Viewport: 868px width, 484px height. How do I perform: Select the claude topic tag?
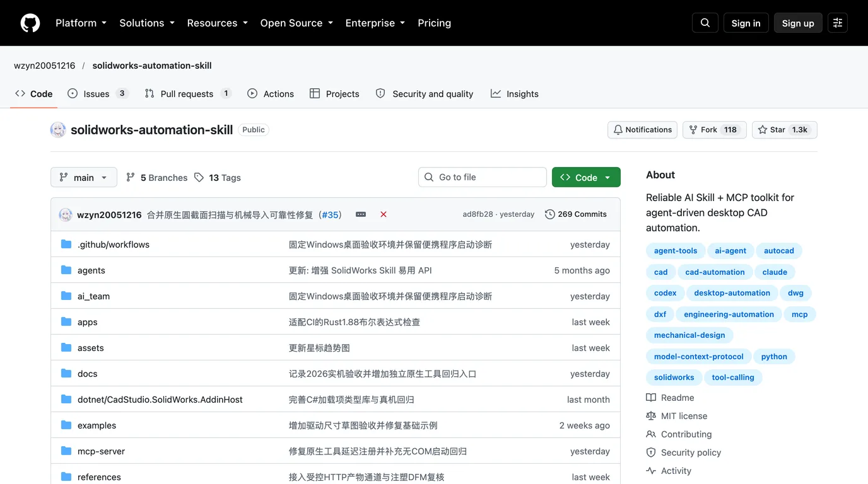coord(775,272)
